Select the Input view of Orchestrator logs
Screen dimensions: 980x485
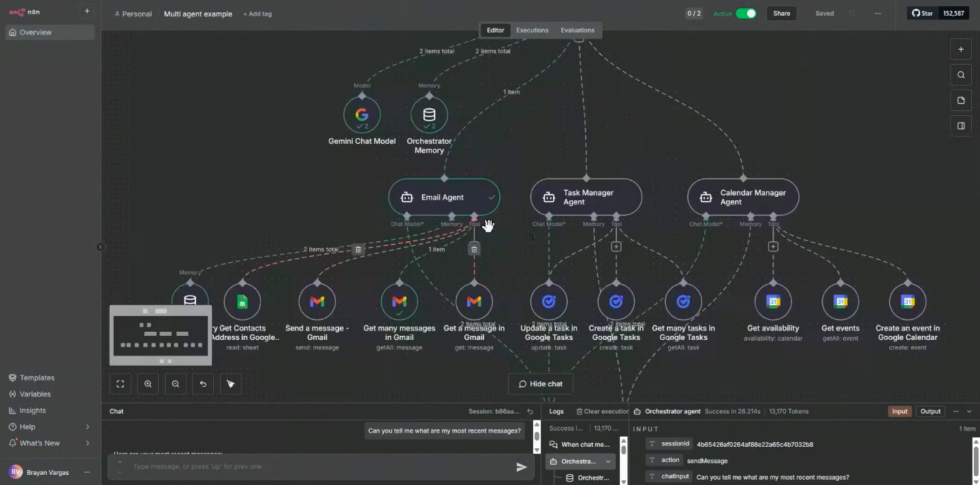[900, 411]
